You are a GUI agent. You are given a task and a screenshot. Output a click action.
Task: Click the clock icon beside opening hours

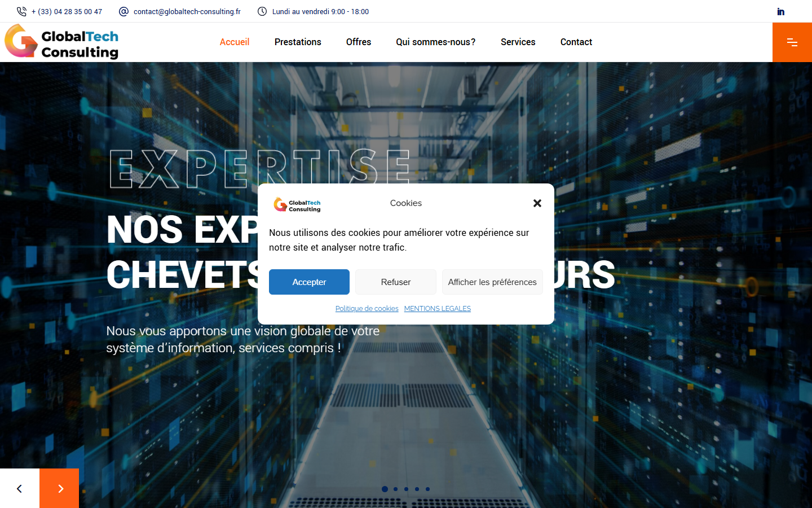point(262,11)
